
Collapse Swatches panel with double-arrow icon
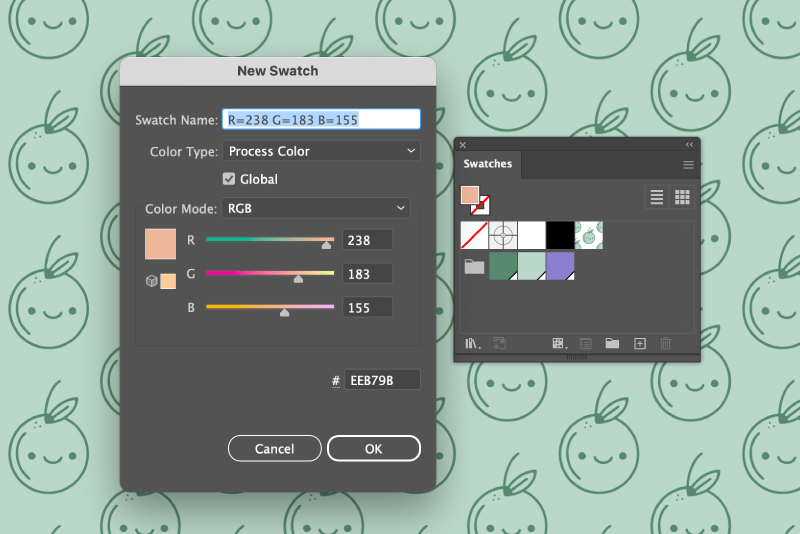(689, 145)
